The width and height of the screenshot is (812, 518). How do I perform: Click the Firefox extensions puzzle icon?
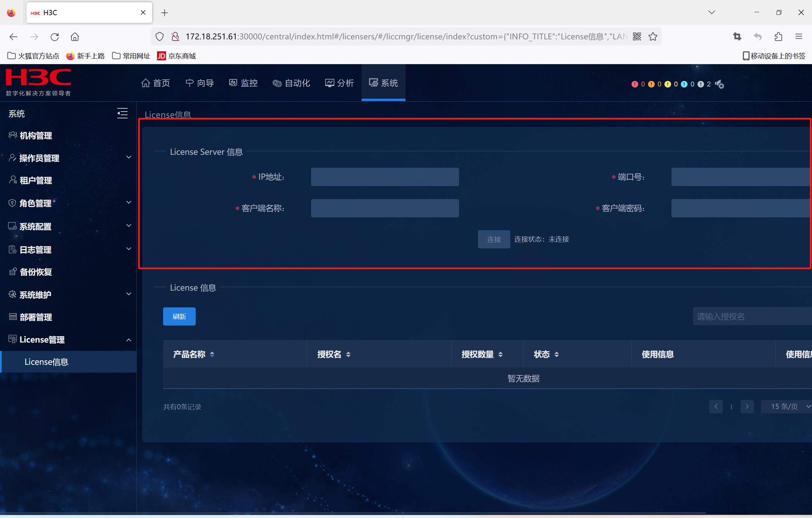click(778, 36)
